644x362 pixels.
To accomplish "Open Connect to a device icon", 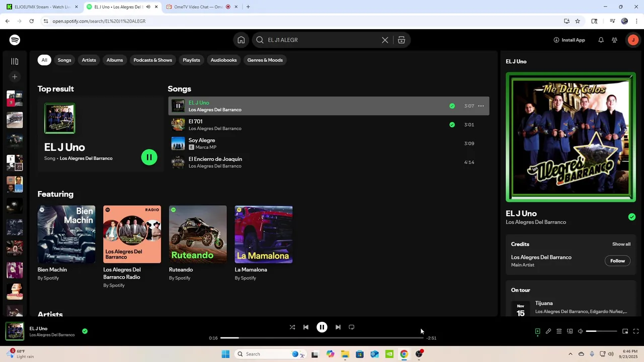I will tap(570, 331).
